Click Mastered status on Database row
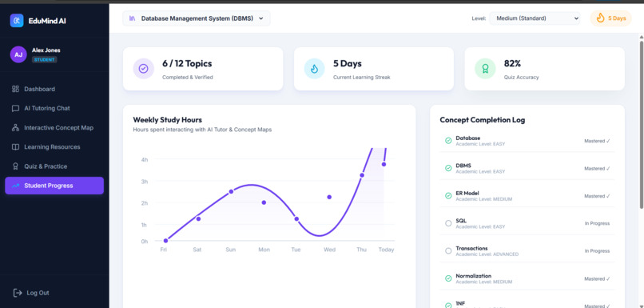Viewport: 644px width, 308px height. point(597,141)
